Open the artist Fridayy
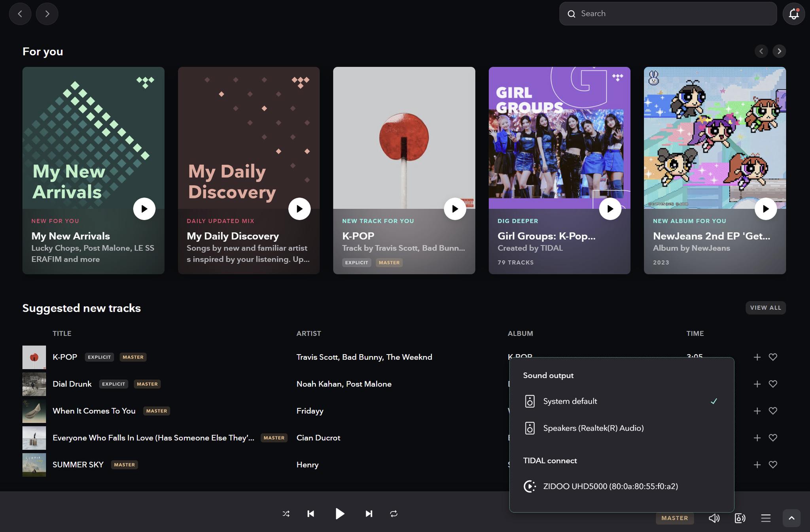 coord(310,411)
